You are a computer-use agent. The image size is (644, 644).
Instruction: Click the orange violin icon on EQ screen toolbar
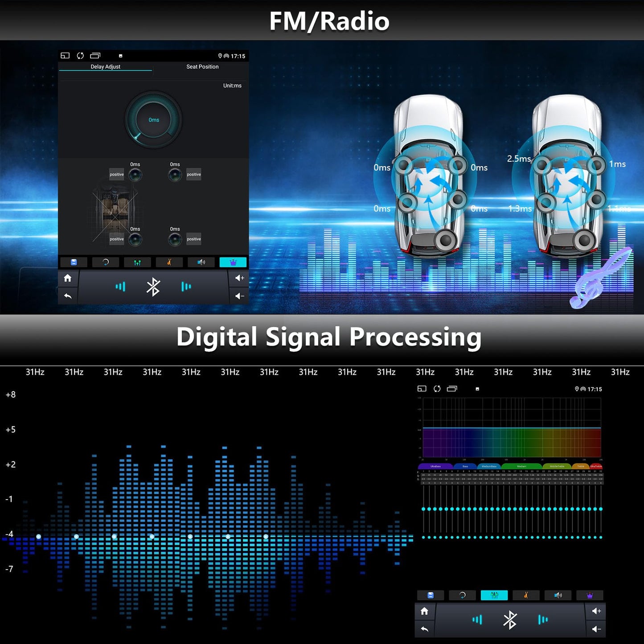(526, 595)
